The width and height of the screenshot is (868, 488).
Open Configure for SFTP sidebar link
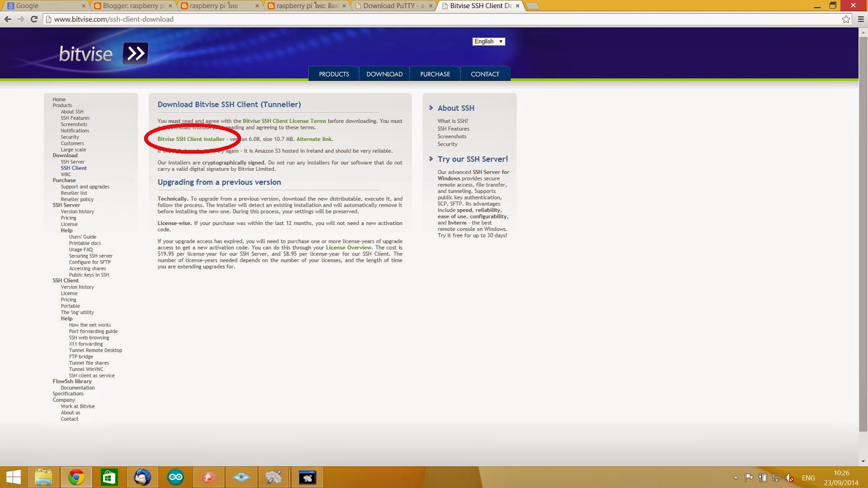pyautogui.click(x=90, y=262)
